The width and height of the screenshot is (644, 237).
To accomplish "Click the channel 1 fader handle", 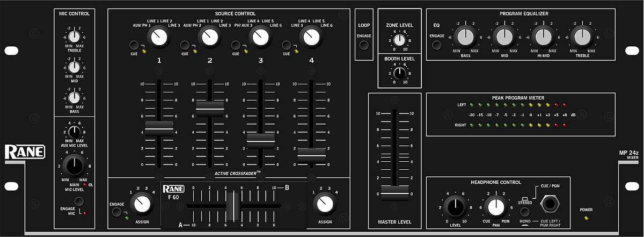I will click(x=159, y=128).
